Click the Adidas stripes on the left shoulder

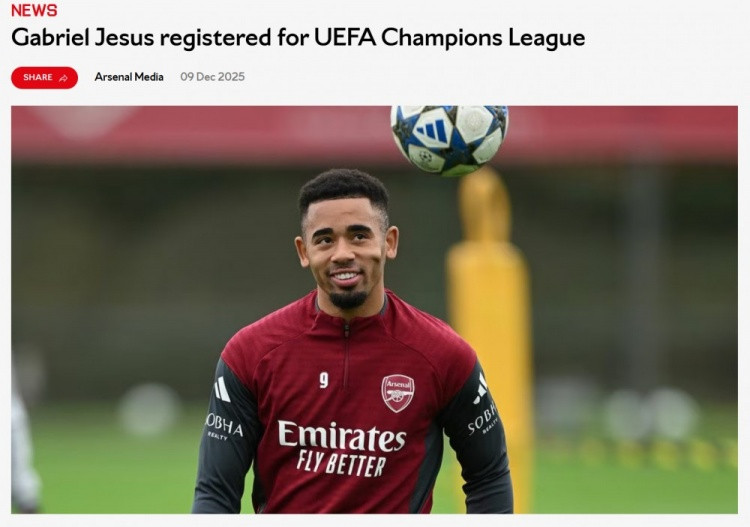click(x=222, y=389)
